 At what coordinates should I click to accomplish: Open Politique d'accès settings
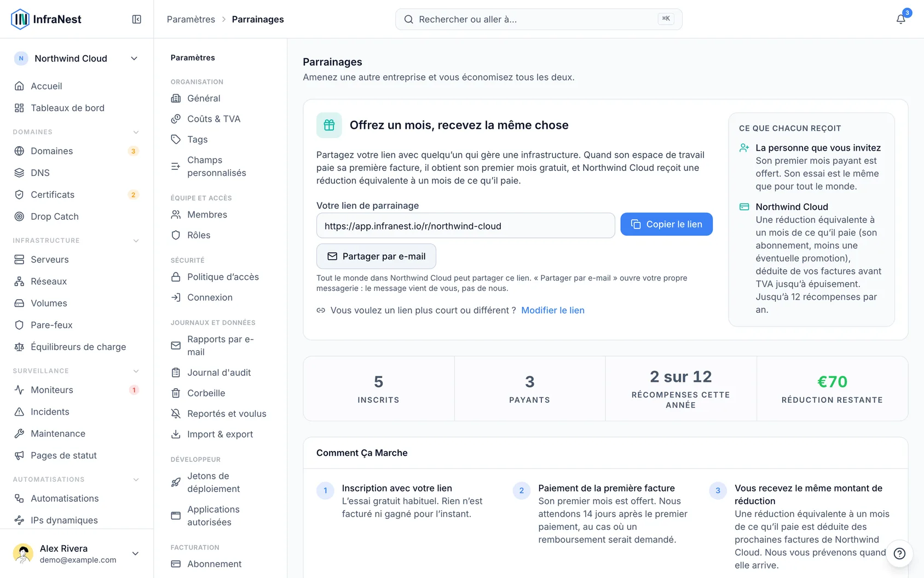(221, 277)
